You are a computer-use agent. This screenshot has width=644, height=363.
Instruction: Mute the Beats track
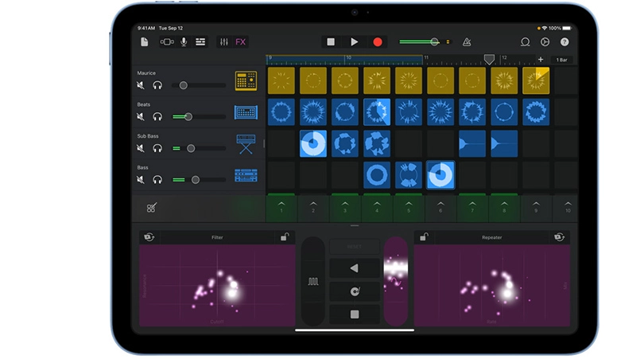coord(142,116)
